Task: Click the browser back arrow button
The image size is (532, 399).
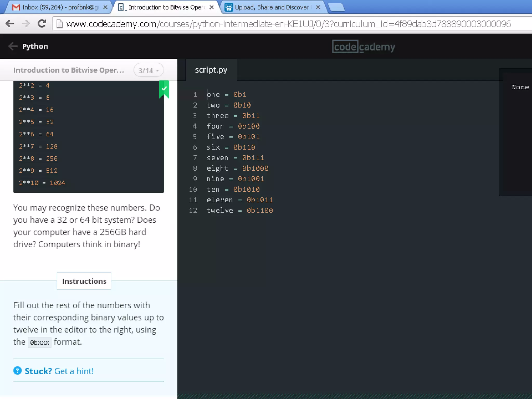Action: (10, 24)
